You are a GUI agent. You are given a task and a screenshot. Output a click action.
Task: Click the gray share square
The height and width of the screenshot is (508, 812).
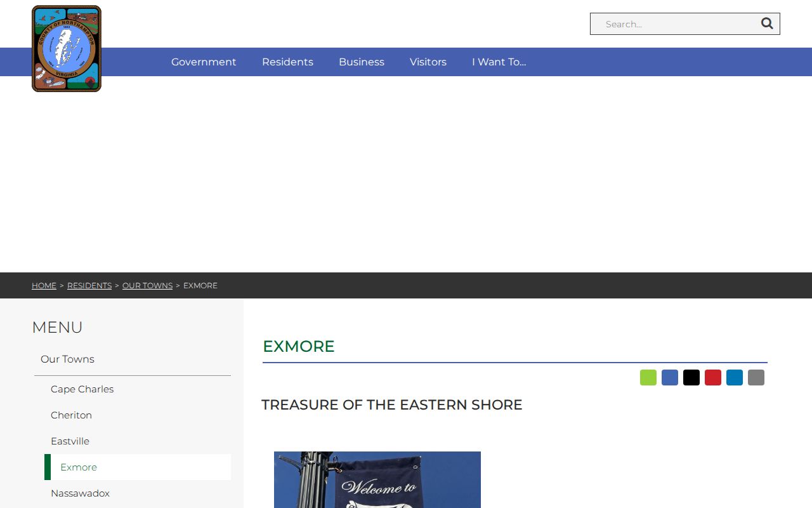tap(756, 377)
